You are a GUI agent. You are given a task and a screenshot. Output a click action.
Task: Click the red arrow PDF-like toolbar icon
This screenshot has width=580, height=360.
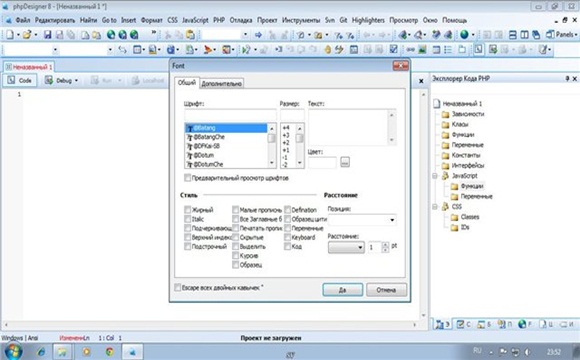click(208, 49)
